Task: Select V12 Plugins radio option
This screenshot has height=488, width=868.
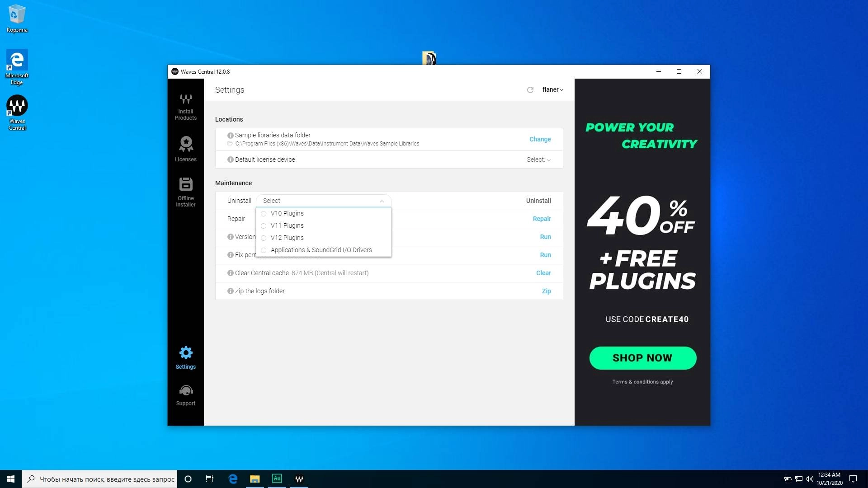Action: 264,238
